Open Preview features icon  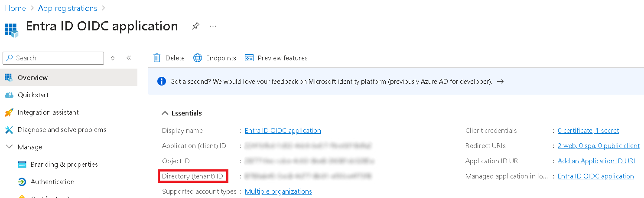coord(249,58)
